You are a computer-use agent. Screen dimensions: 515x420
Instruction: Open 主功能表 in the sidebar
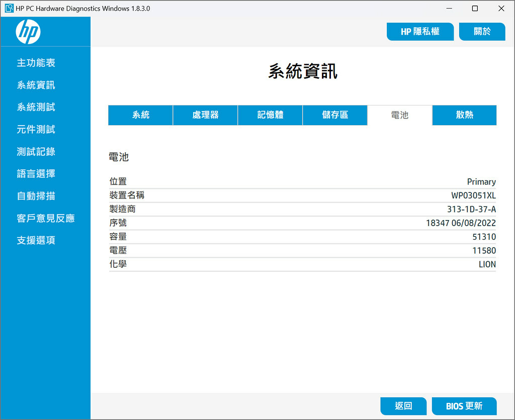(x=36, y=63)
